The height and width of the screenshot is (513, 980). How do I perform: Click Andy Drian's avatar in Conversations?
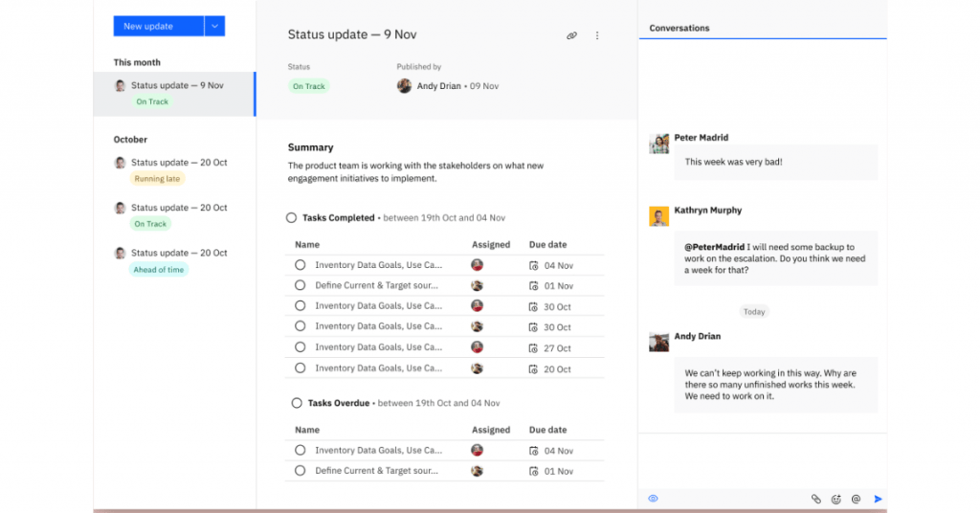[x=658, y=342]
